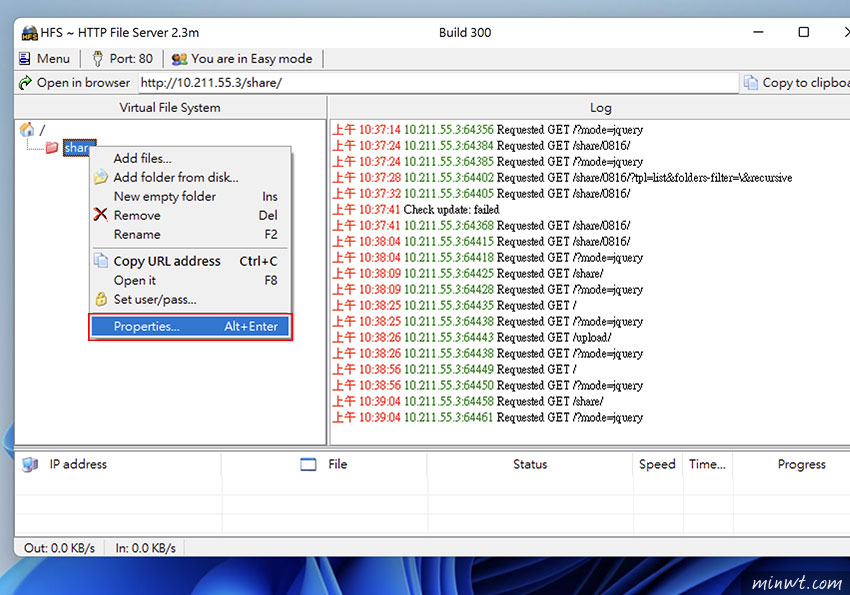Click the In: 0.0 KB/s status
850x595 pixels.
[x=145, y=548]
